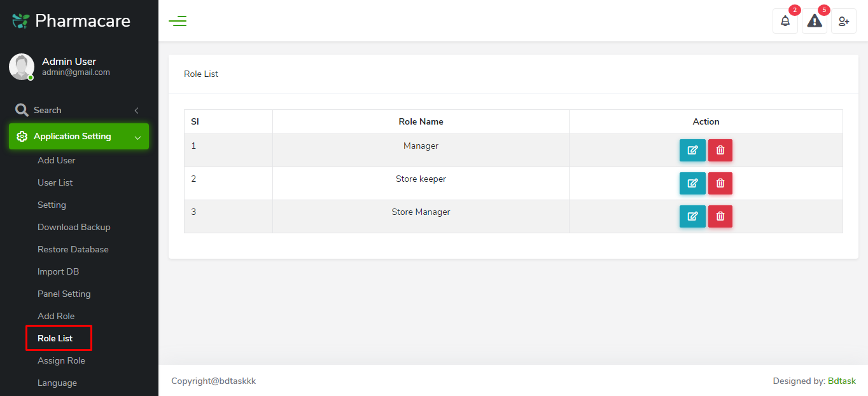
Task: Delete the Manager role
Action: 720,151
